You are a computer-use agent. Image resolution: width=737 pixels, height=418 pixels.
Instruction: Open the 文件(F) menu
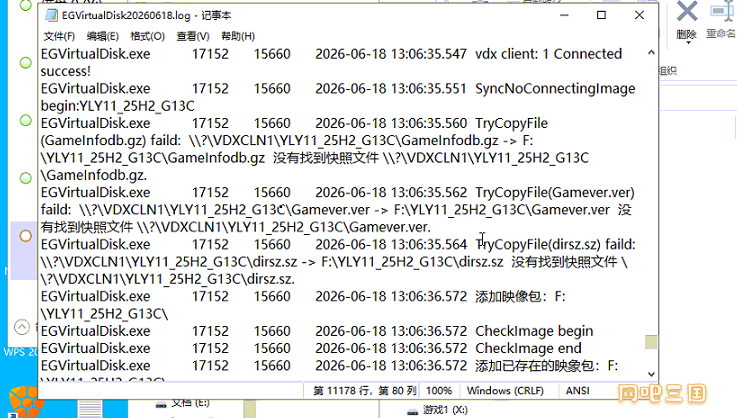59,36
